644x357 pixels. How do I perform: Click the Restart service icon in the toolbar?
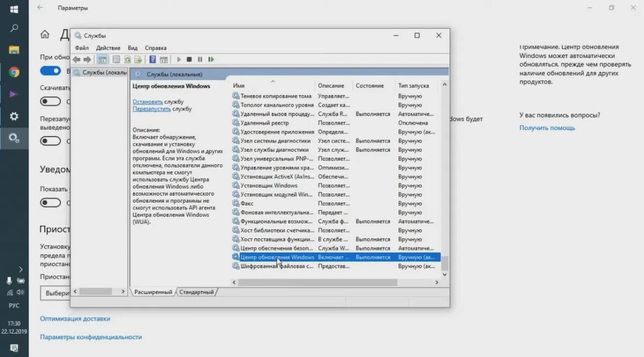pyautogui.click(x=211, y=60)
